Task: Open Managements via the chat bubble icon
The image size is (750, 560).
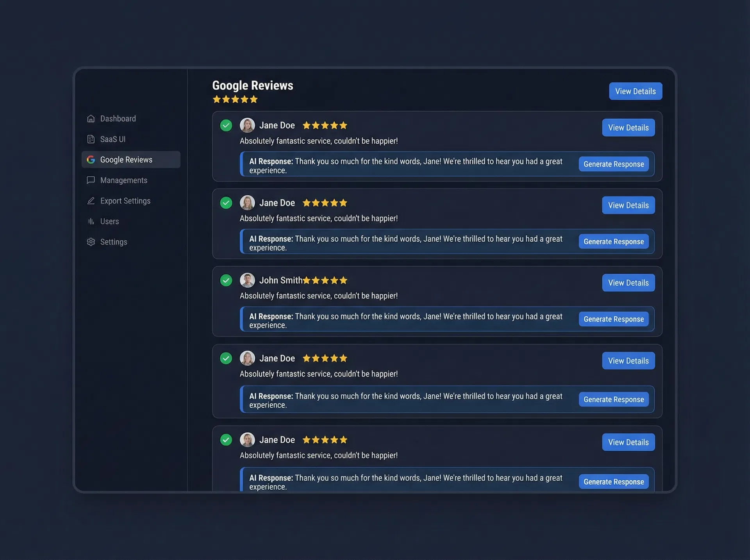Action: pyautogui.click(x=91, y=180)
